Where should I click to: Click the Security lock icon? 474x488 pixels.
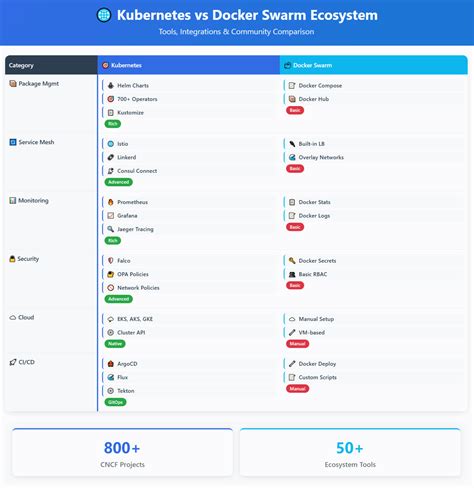point(12,259)
